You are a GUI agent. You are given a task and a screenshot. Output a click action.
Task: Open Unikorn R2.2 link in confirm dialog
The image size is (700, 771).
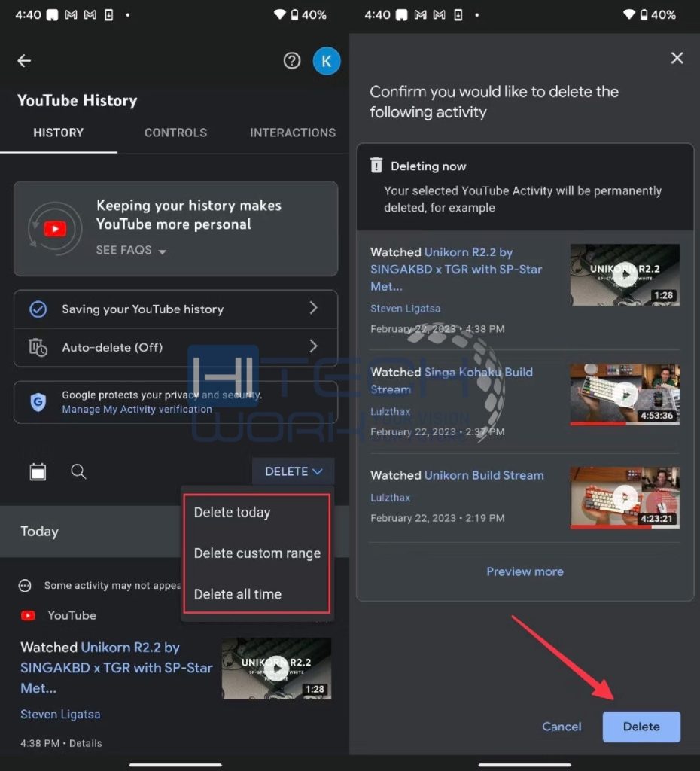pos(456,270)
